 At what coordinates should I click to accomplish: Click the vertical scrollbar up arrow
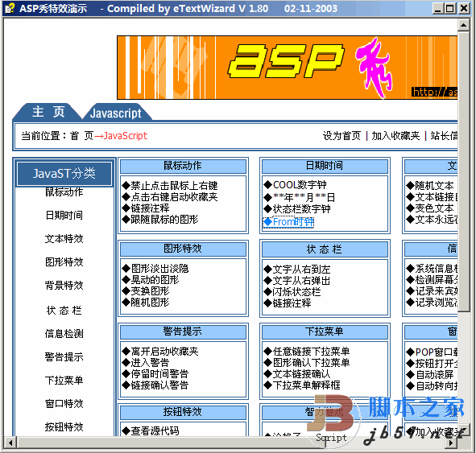(464, 25)
